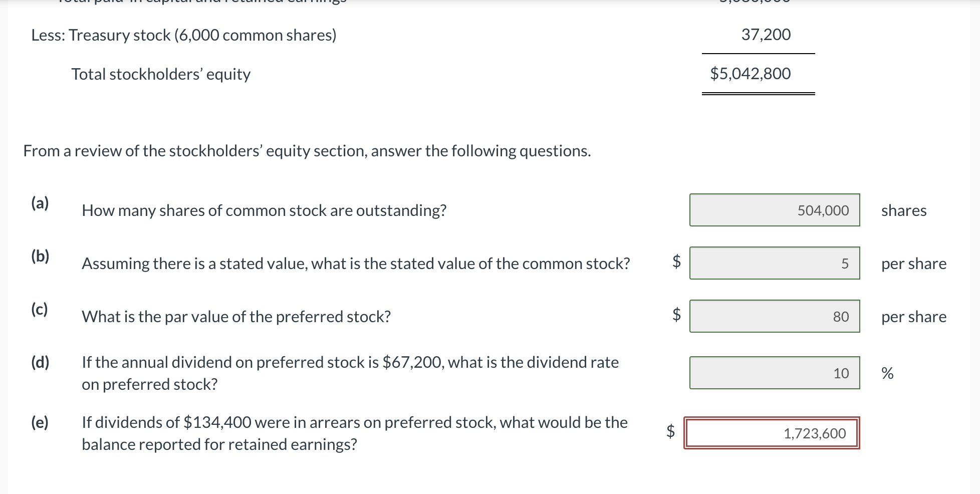
Task: Click question (e) about dividends in arrears
Action: (x=41, y=423)
